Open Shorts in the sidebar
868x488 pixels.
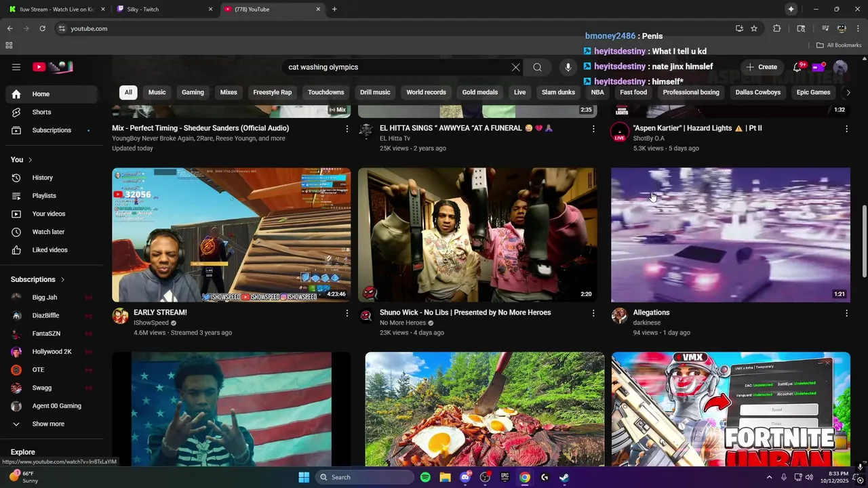click(x=51, y=112)
